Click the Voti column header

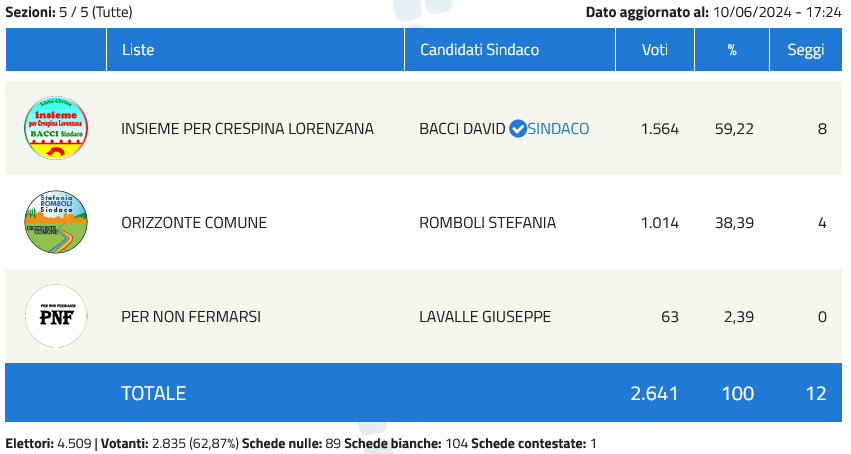tap(655, 50)
